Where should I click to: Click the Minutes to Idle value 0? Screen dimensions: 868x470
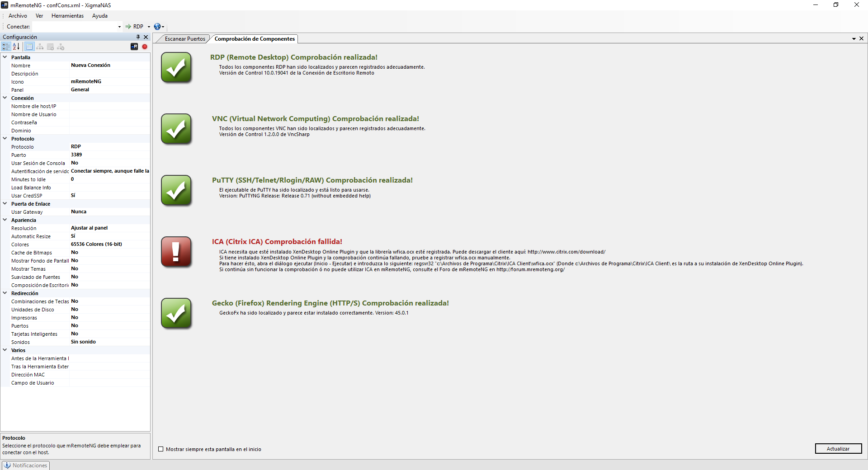(x=72, y=179)
